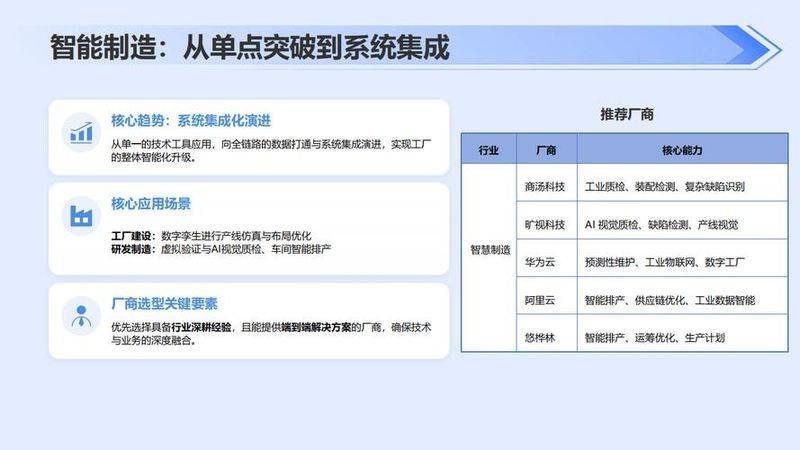Click the line starting 工厂建设
The height and width of the screenshot is (450, 800).
[x=211, y=236]
